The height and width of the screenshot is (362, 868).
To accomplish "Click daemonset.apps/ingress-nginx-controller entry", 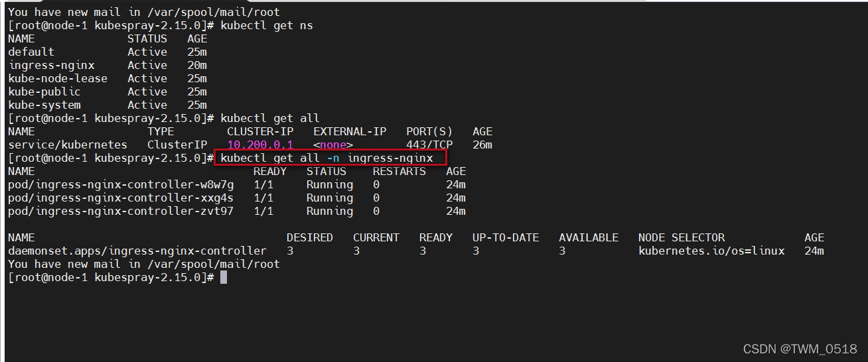I will 137,251.
